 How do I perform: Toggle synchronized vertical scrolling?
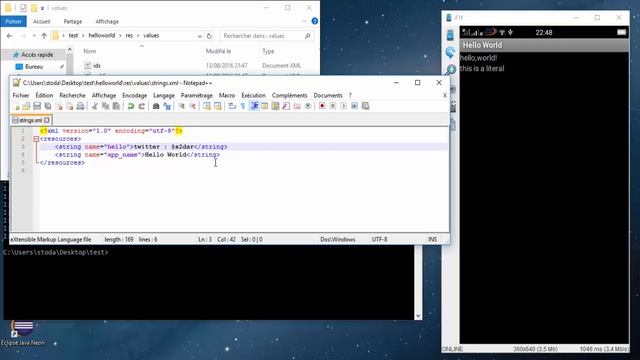pos(207,106)
